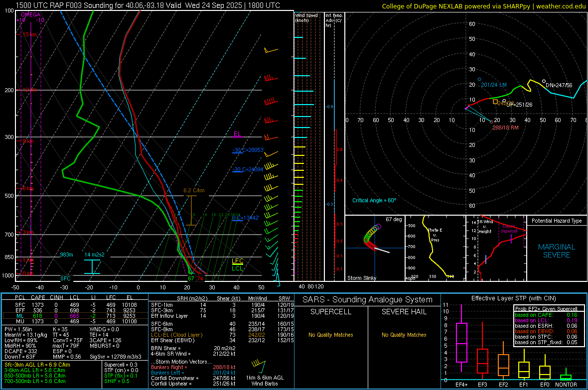
Task: Click the Storm Slinky panel label
Action: [361, 278]
